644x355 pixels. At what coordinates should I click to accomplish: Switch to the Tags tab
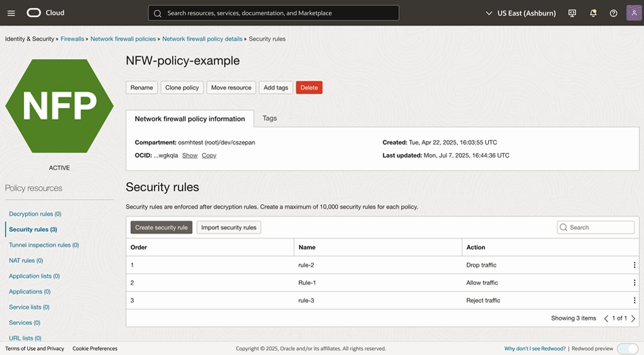tap(269, 118)
